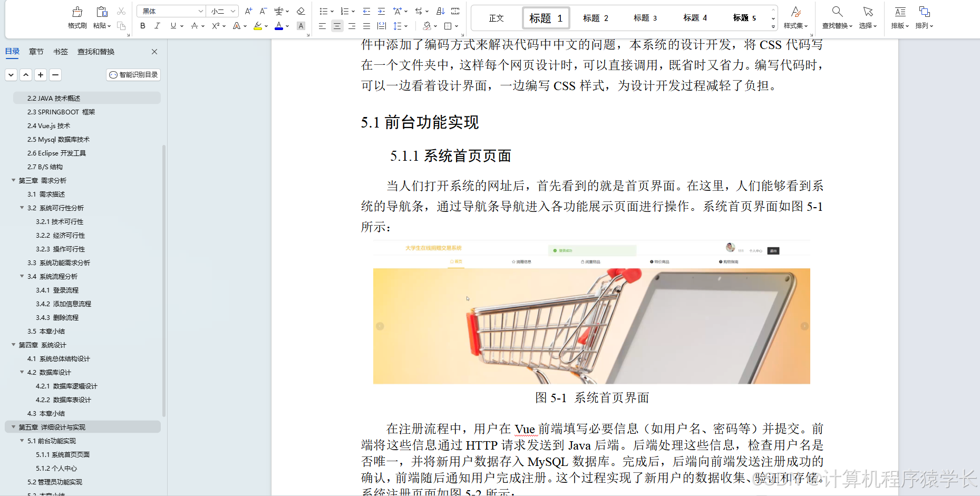
Task: Switch to the 章节 tab
Action: pos(36,52)
